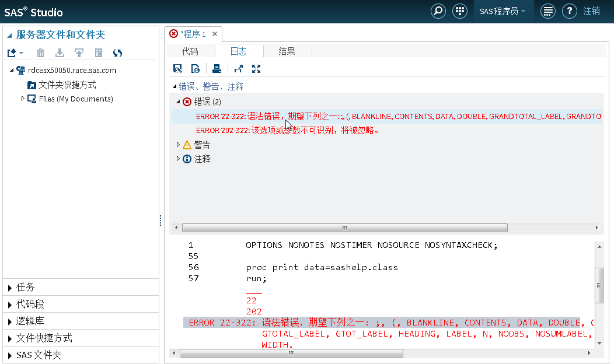Maximize the log view with expand icon
Screen dimensions: 614x364
(x=256, y=69)
